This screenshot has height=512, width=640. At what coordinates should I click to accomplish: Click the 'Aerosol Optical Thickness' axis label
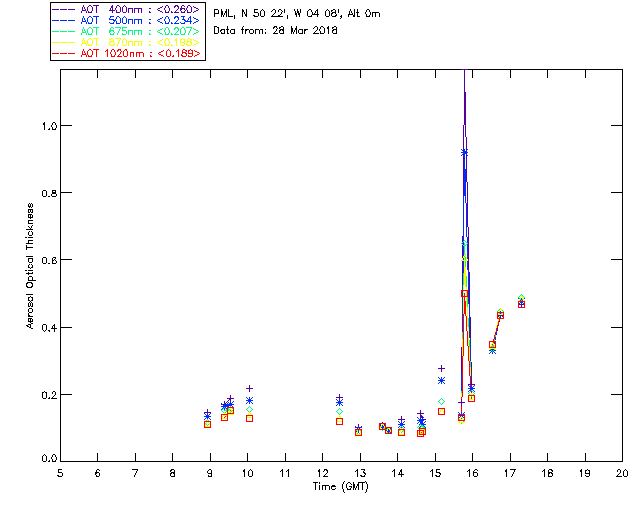tap(30, 266)
